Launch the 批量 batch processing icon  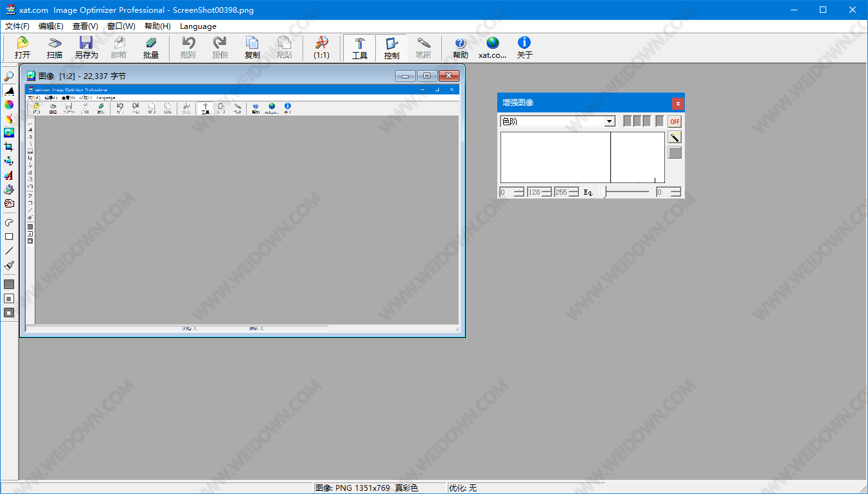[151, 48]
